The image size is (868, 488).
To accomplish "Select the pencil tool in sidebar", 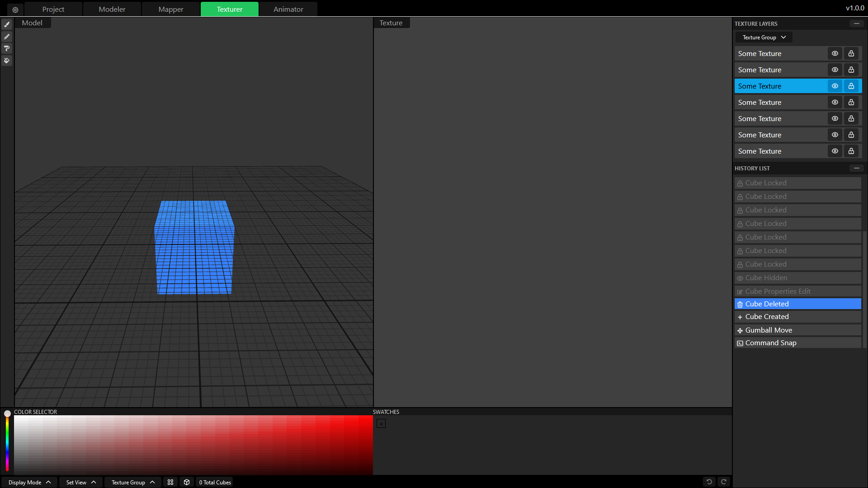I will coord(7,36).
